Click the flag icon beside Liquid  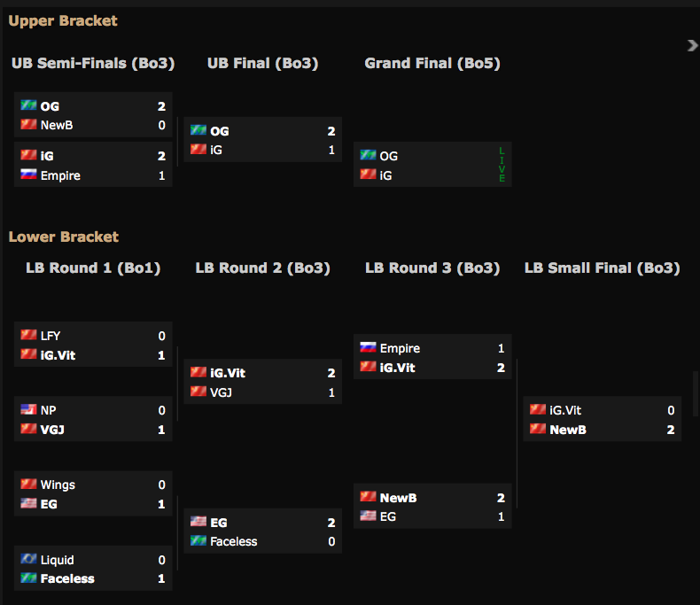[28, 559]
